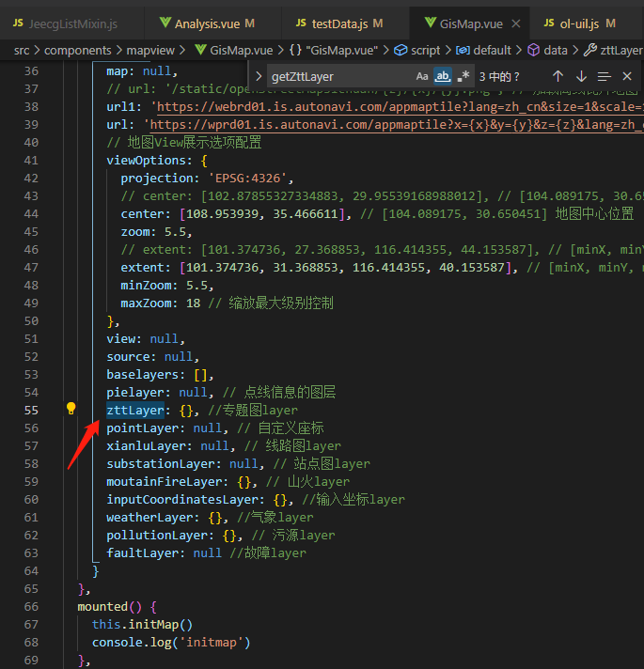Open the mapview breadcrumb folder
This screenshot has width=644, height=669.
click(150, 51)
